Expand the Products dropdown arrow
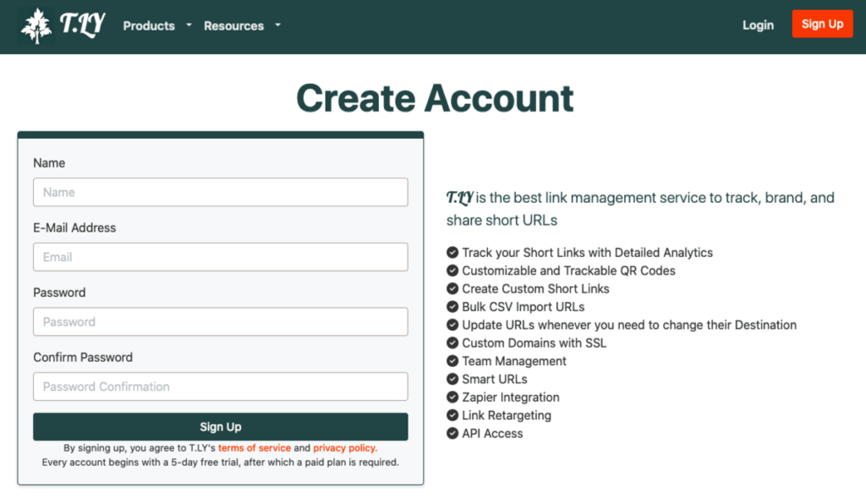 point(189,25)
